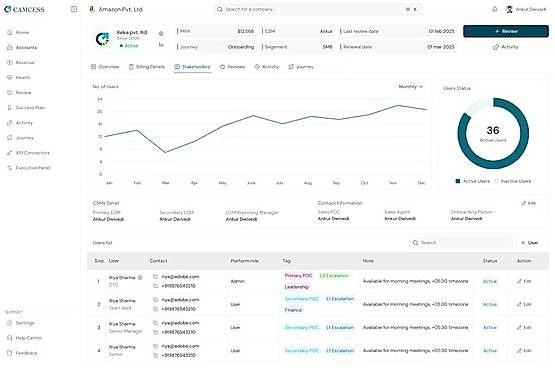Screen dimensions: 555x368
Task: Switch to the Reviews tab
Action: 232,67
